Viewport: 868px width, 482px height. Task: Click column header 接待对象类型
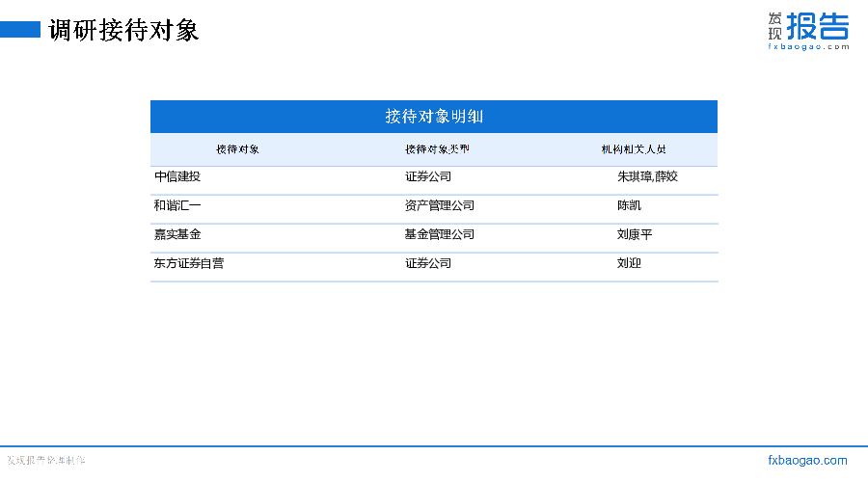tap(437, 149)
